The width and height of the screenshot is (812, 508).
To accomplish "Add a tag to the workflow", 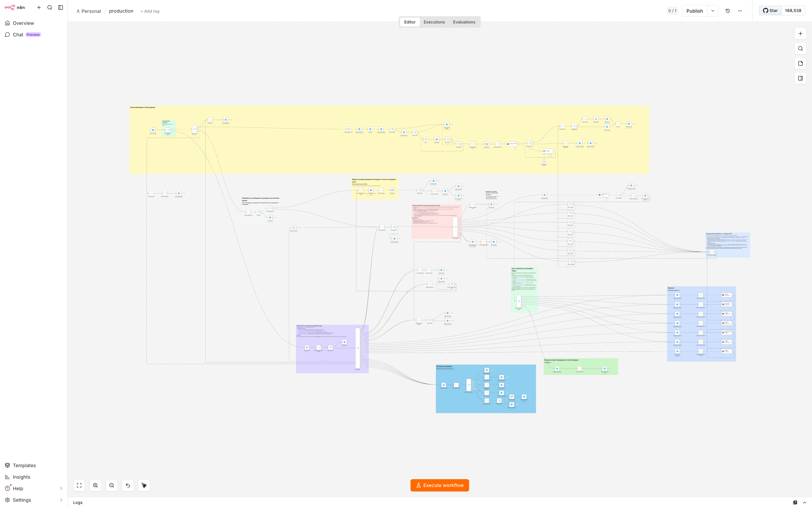I will (150, 11).
